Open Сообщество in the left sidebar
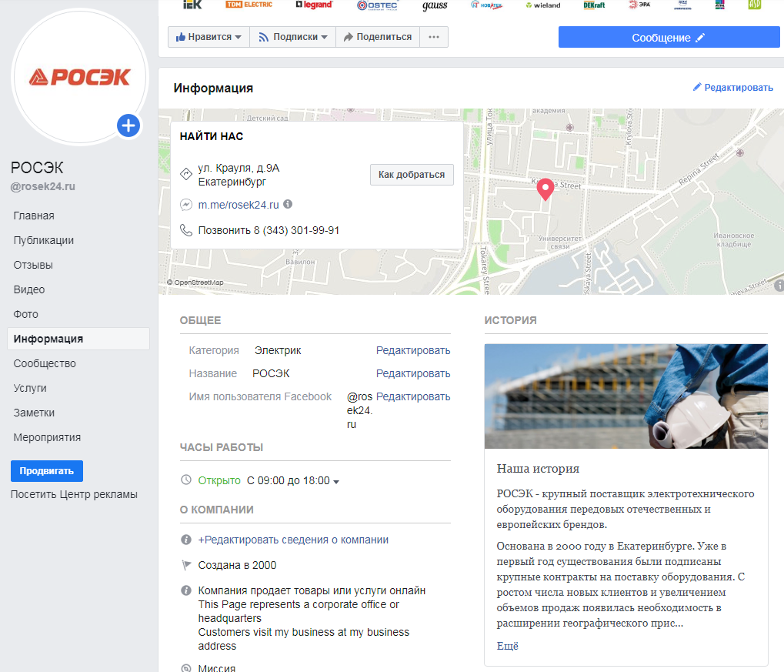The image size is (784, 672). 45,363
